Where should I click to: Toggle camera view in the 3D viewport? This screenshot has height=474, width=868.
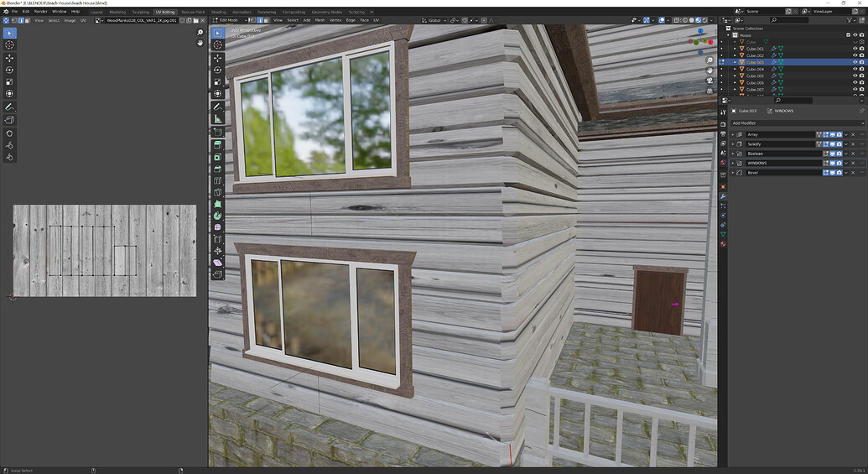click(x=709, y=81)
